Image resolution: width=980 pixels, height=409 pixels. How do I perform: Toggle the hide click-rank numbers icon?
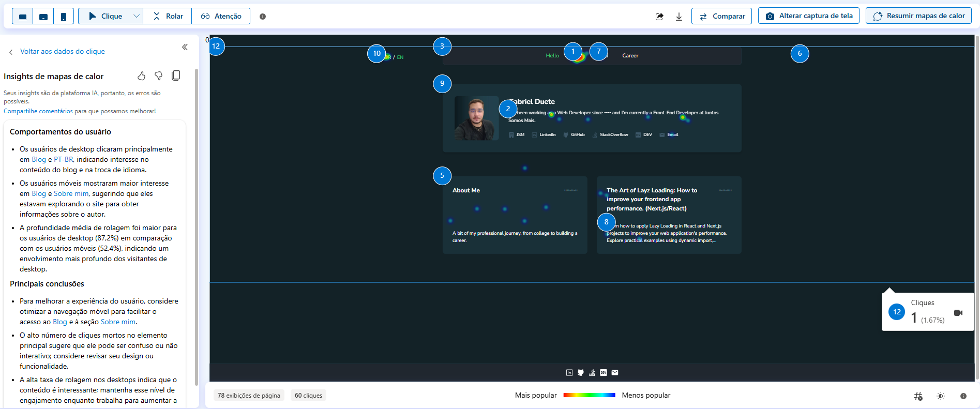918,396
